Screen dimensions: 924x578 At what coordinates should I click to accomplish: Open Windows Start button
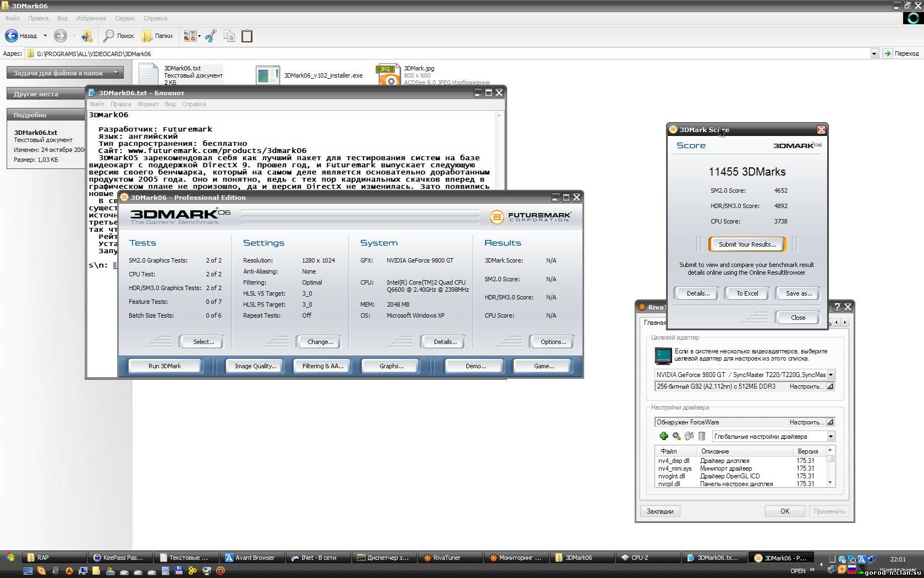[10, 558]
